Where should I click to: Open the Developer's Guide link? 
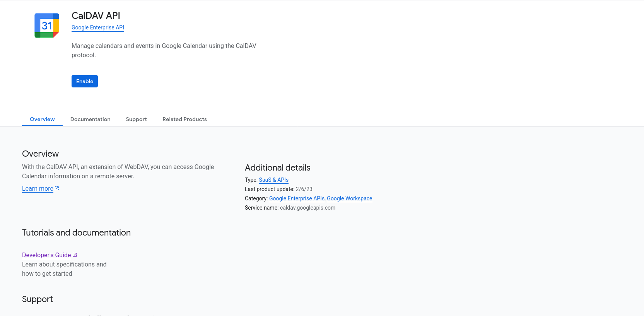click(x=46, y=255)
